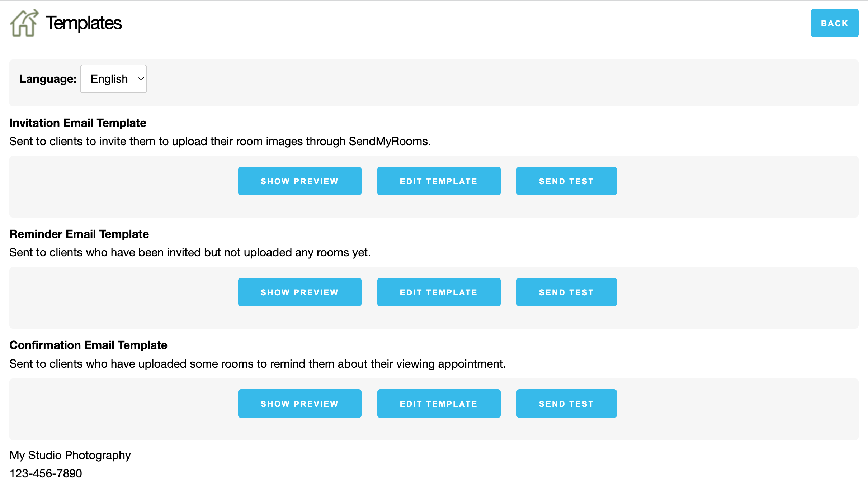Send test of the Reminder email
Image resolution: width=868 pixels, height=491 pixels.
coord(566,292)
